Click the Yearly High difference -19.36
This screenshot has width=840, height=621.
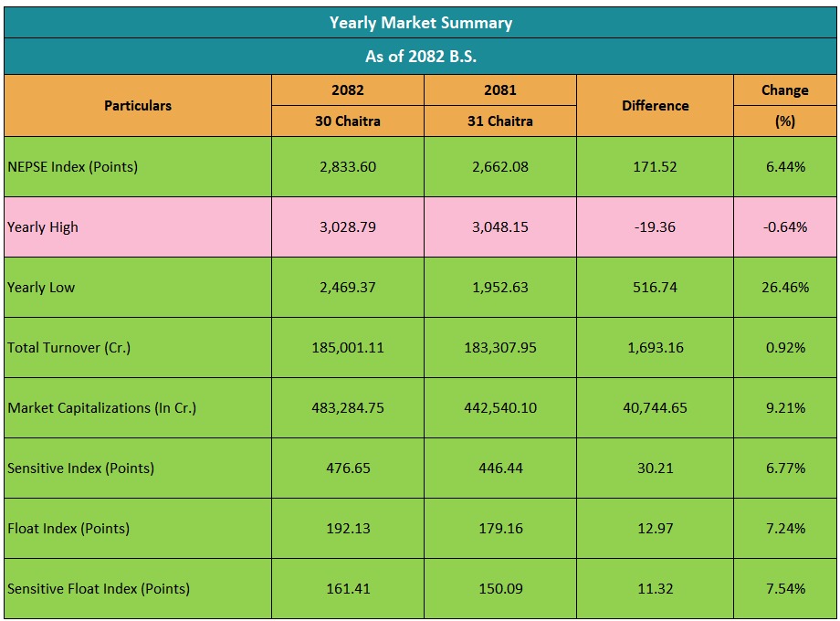pyautogui.click(x=655, y=227)
